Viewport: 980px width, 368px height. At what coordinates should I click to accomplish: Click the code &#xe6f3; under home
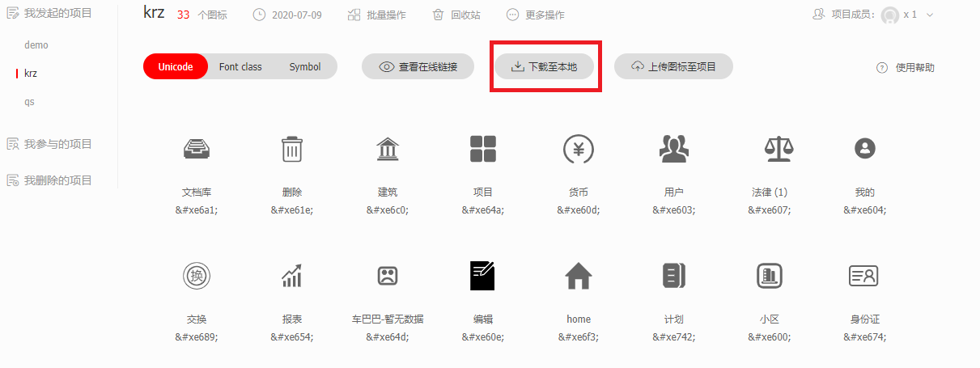coord(579,336)
